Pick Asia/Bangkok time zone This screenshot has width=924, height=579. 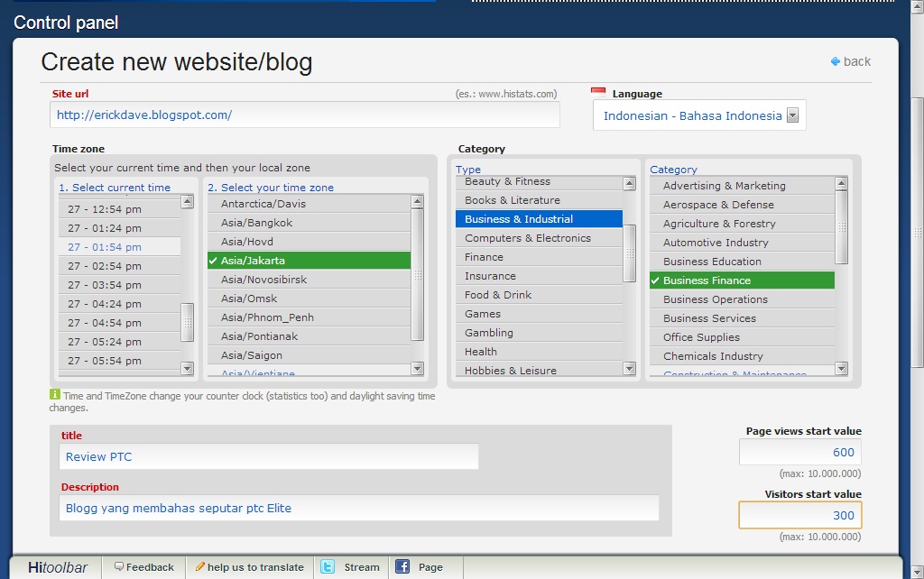(309, 223)
